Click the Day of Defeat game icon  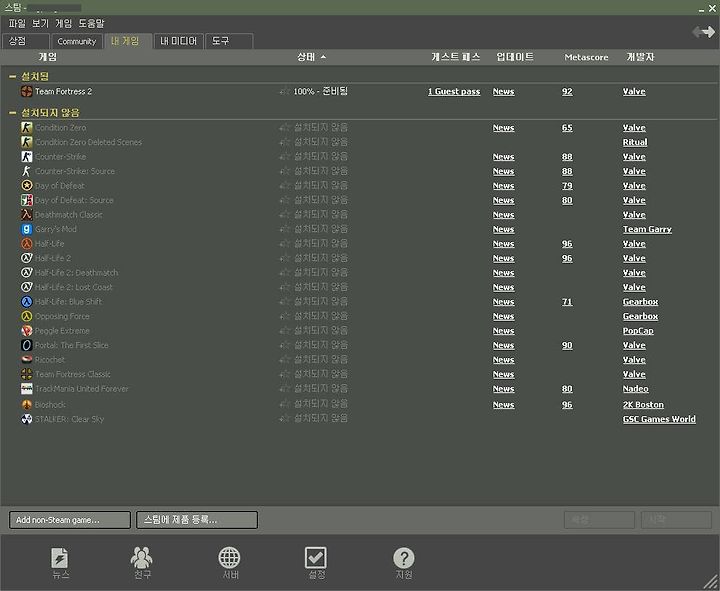[27, 186]
